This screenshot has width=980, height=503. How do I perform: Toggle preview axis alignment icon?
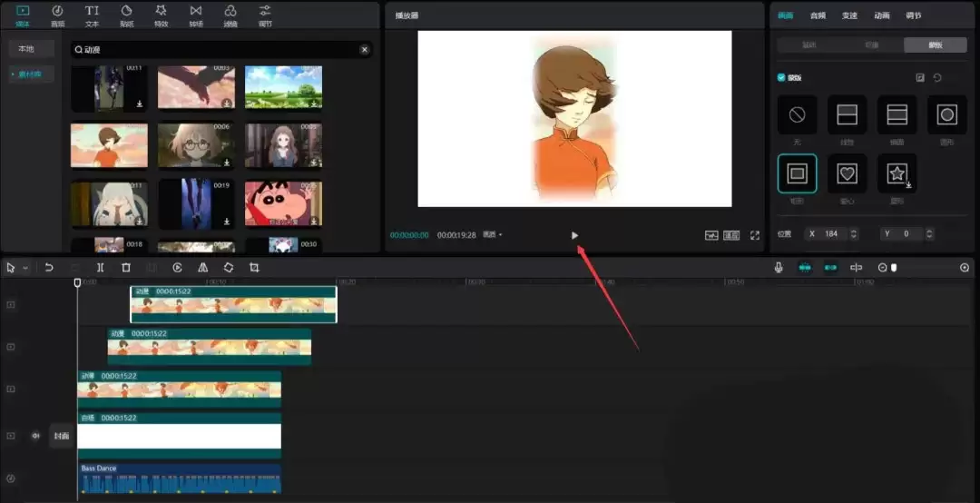[857, 268]
